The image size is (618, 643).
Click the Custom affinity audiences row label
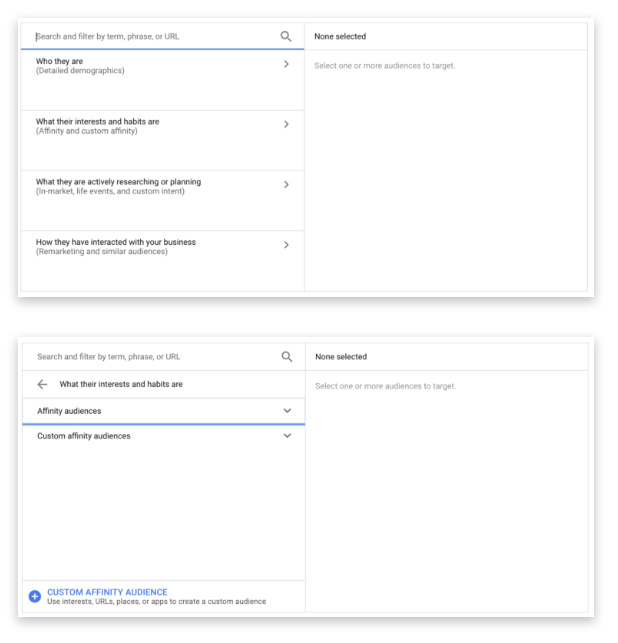[83, 436]
